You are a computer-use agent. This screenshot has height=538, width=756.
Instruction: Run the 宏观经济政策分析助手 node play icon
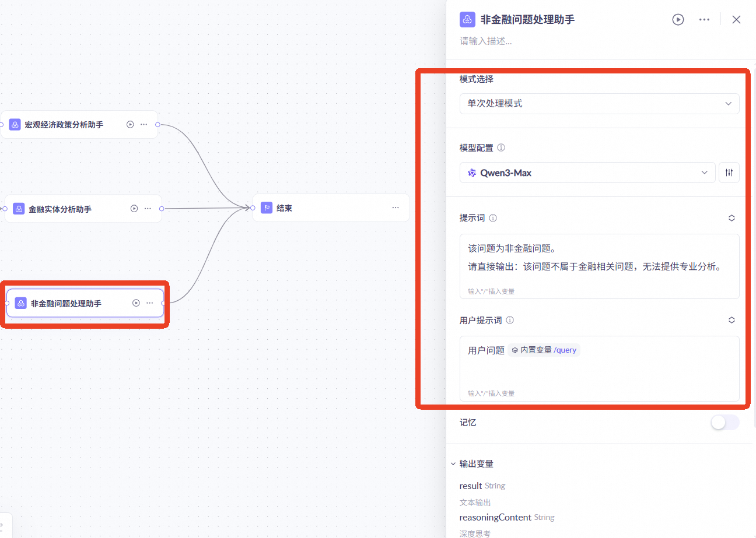130,124
